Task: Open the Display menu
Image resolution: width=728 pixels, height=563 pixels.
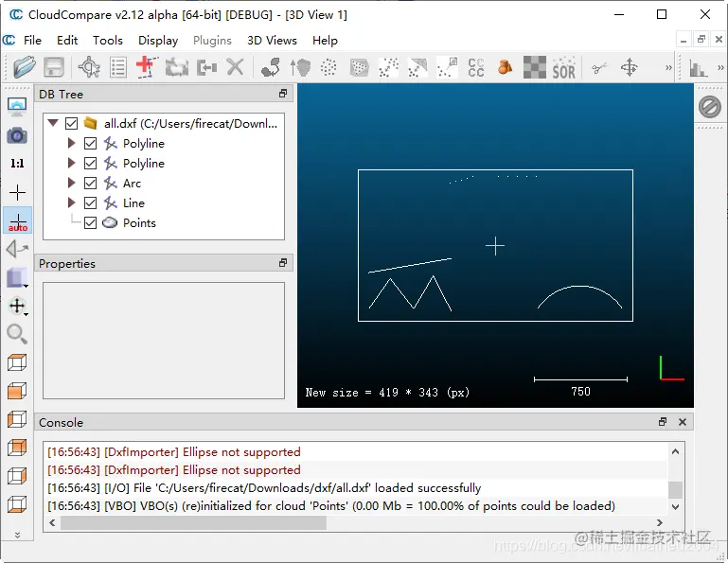Action: pos(158,41)
